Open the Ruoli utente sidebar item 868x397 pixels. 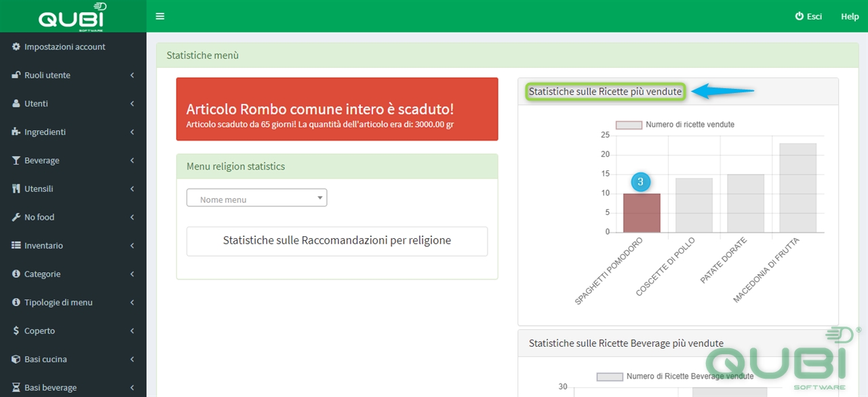(73, 75)
